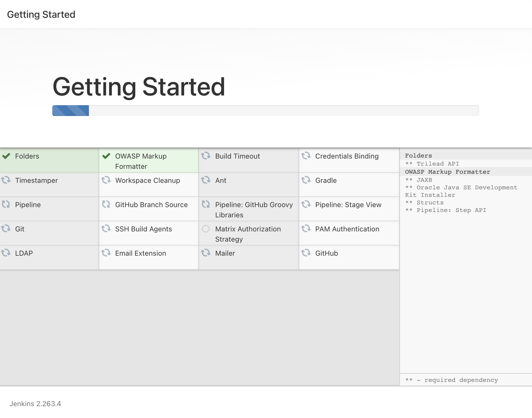Viewport: 532px width, 418px height.
Task: Click the Git plugin label
Action: pos(20,229)
